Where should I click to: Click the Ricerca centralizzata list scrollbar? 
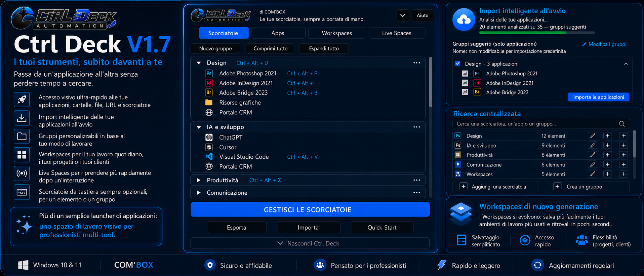[x=634, y=144]
